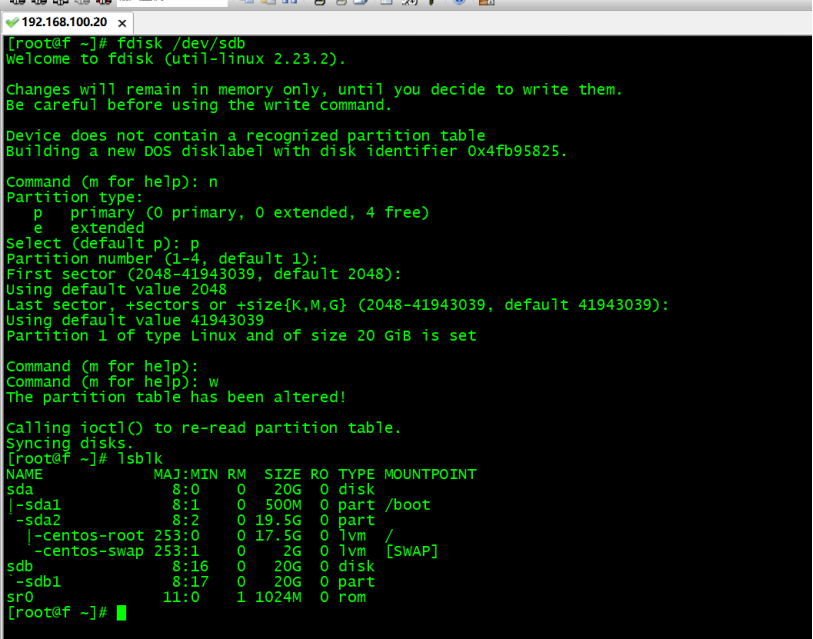Click the 'Select (default p): p' line
The height and width of the screenshot is (639, 813).
point(102,244)
